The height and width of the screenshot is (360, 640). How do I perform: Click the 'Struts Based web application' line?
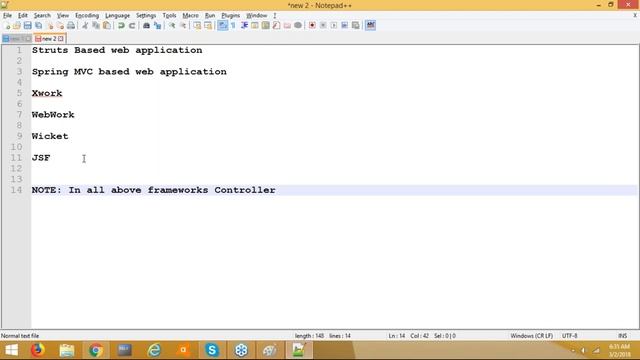pyautogui.click(x=117, y=50)
